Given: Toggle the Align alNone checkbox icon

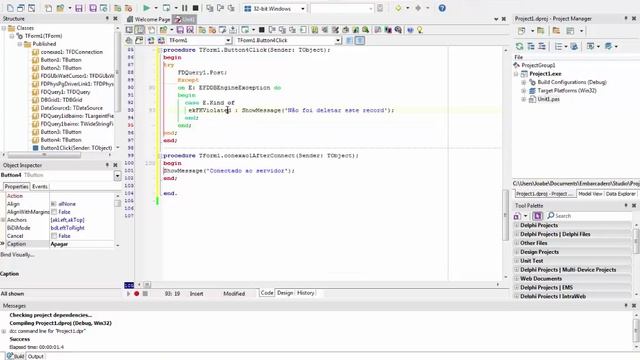Looking at the screenshot, I should tap(53, 204).
